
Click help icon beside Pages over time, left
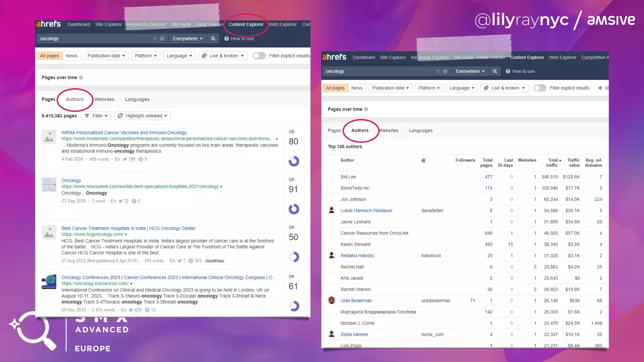click(81, 78)
